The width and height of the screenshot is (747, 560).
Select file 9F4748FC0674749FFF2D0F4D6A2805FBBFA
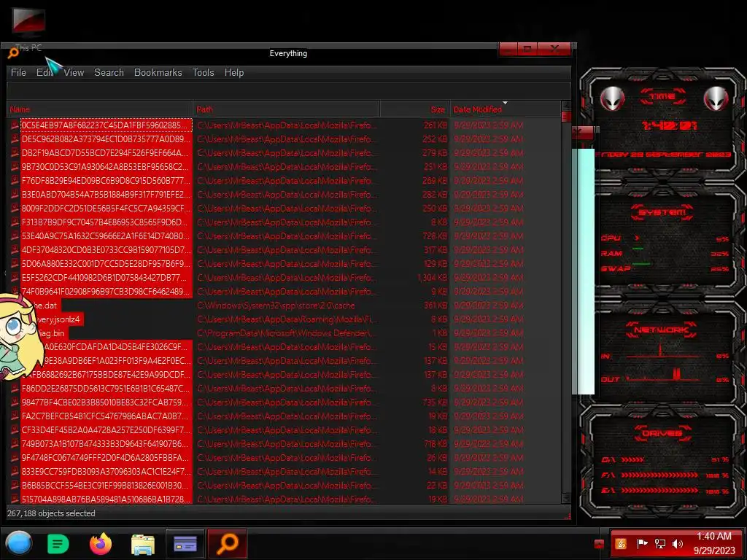tap(107, 458)
